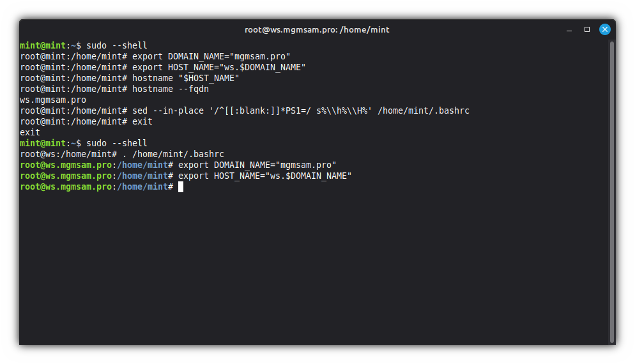The image size is (635, 364).
Task: Click the 'hostname --fqdn' command line
Action: [x=171, y=89]
